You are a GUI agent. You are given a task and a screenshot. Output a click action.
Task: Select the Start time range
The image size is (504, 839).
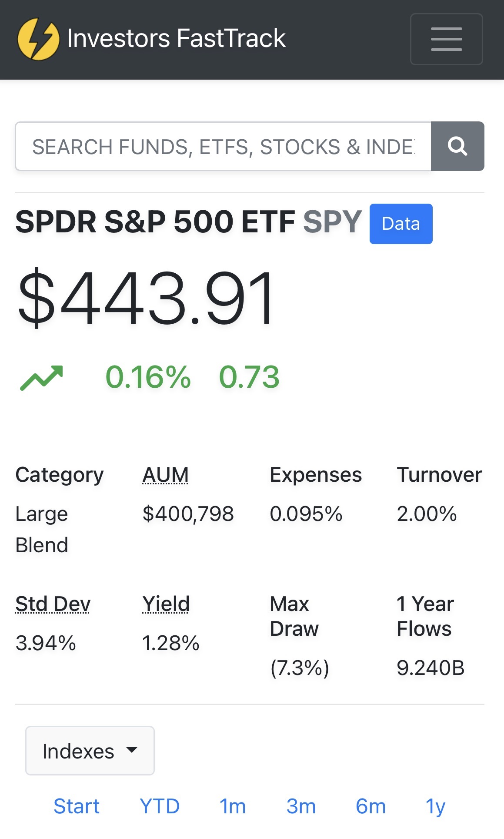click(77, 806)
